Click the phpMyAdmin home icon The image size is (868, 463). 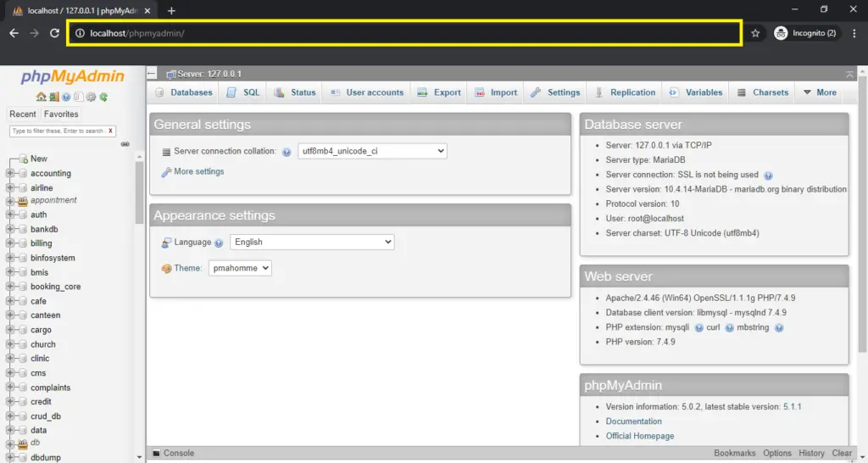click(x=41, y=98)
